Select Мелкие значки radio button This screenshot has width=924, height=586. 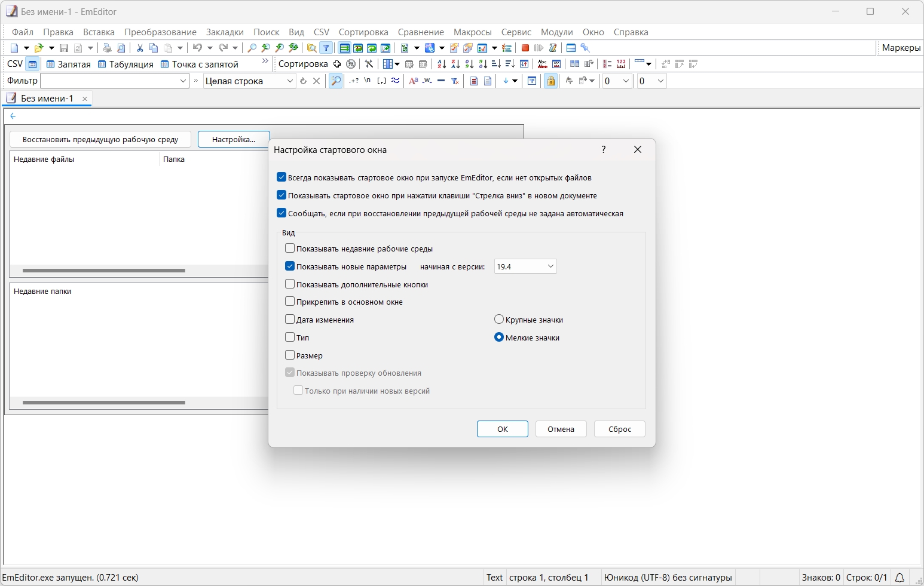tap(499, 338)
